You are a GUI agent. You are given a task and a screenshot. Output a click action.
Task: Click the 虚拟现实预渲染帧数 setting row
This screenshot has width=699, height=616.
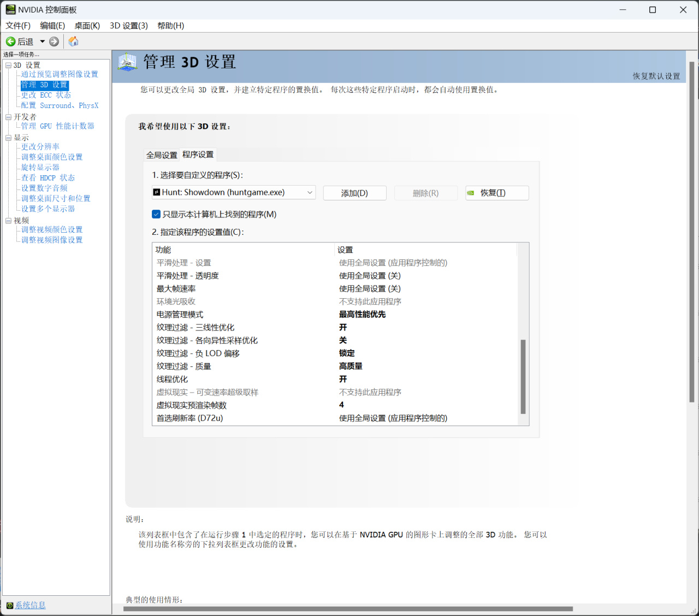pyautogui.click(x=334, y=405)
